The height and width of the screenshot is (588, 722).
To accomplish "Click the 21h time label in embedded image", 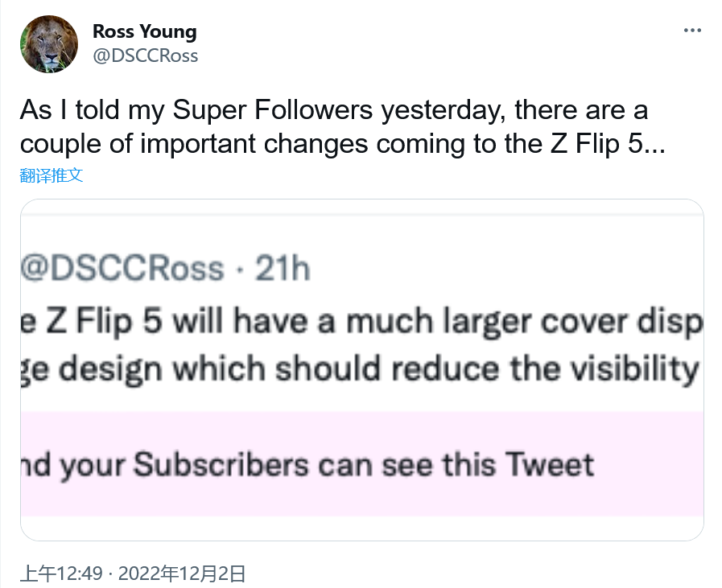I will coord(283,268).
